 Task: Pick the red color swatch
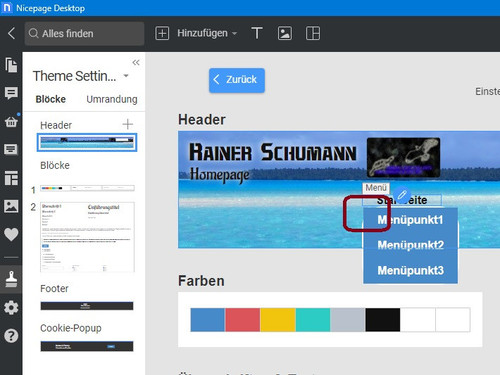click(243, 320)
